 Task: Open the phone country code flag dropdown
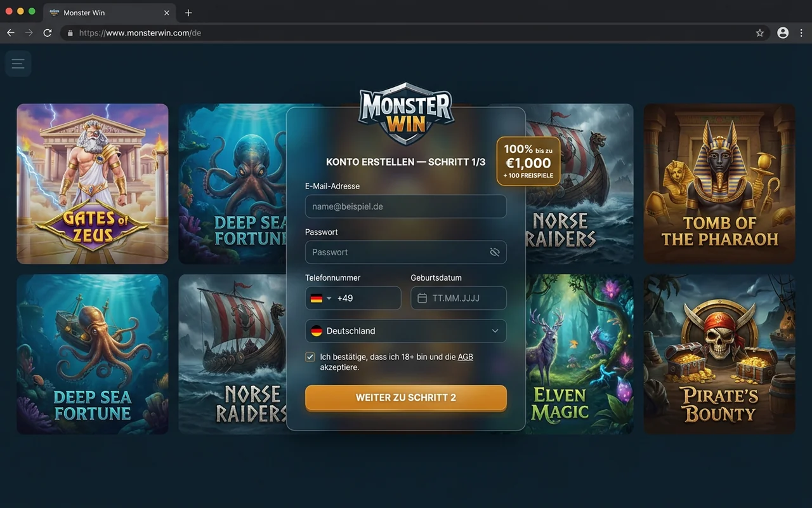click(321, 298)
